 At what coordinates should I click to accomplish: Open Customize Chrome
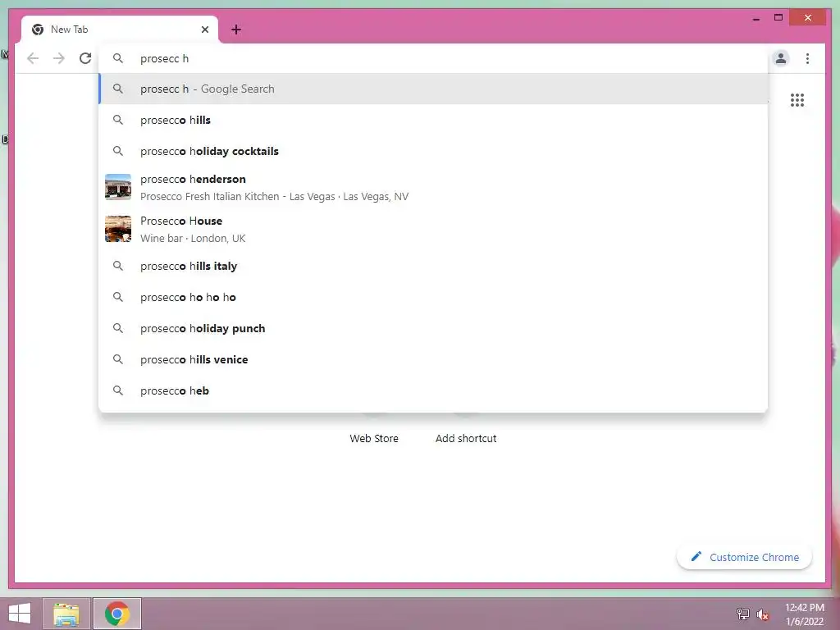coord(745,557)
